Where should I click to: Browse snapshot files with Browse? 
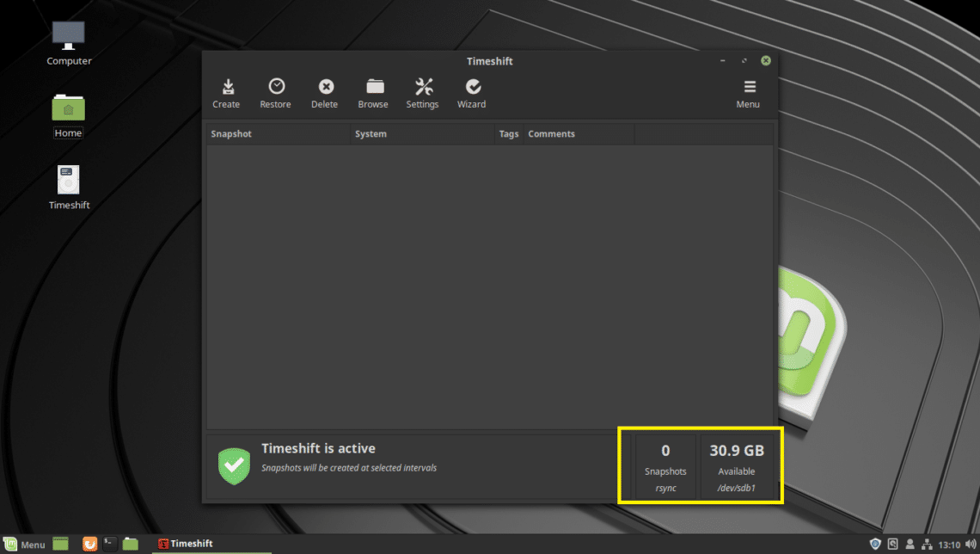point(374,94)
